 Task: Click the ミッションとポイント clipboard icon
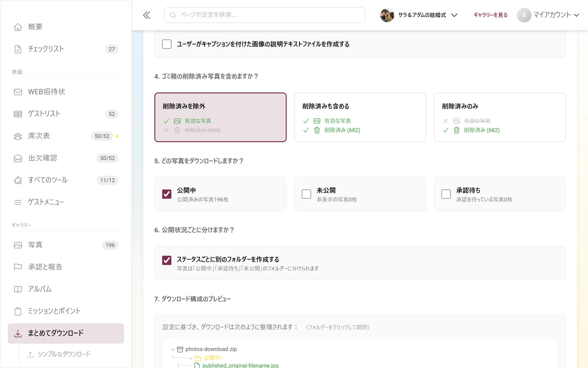(18, 312)
